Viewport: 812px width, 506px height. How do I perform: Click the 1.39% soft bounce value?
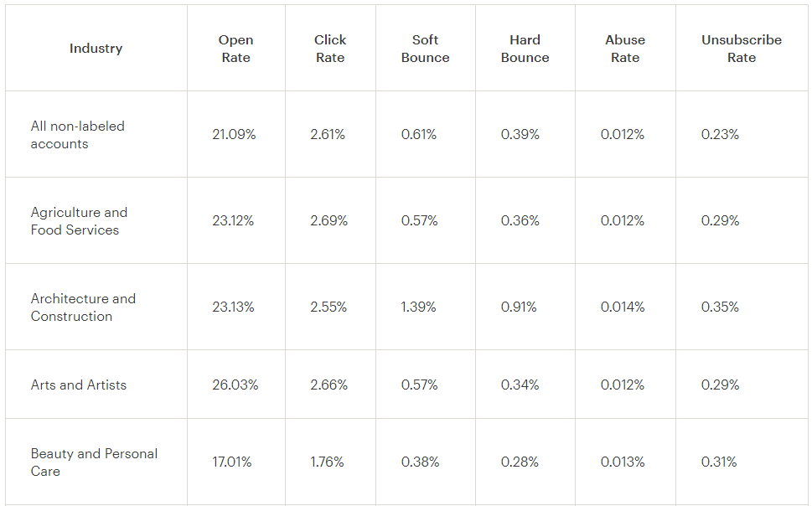[x=419, y=307]
